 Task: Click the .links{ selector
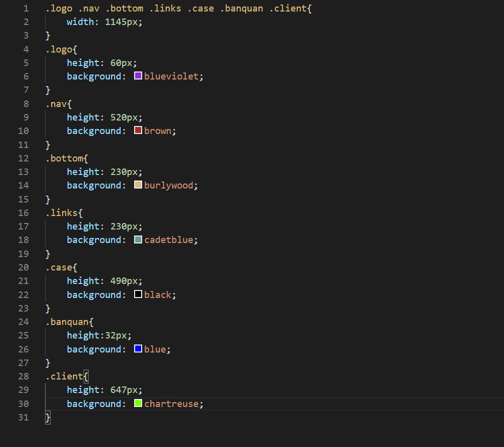point(64,213)
